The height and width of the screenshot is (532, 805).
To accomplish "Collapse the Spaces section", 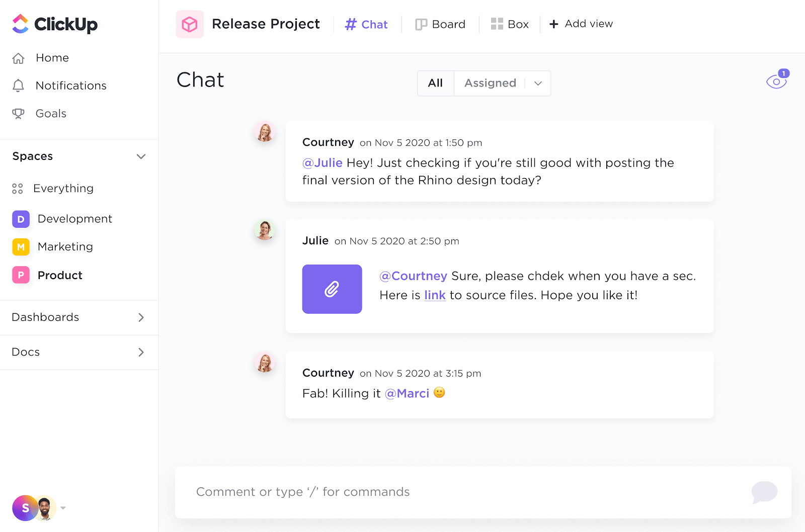I will (x=141, y=156).
